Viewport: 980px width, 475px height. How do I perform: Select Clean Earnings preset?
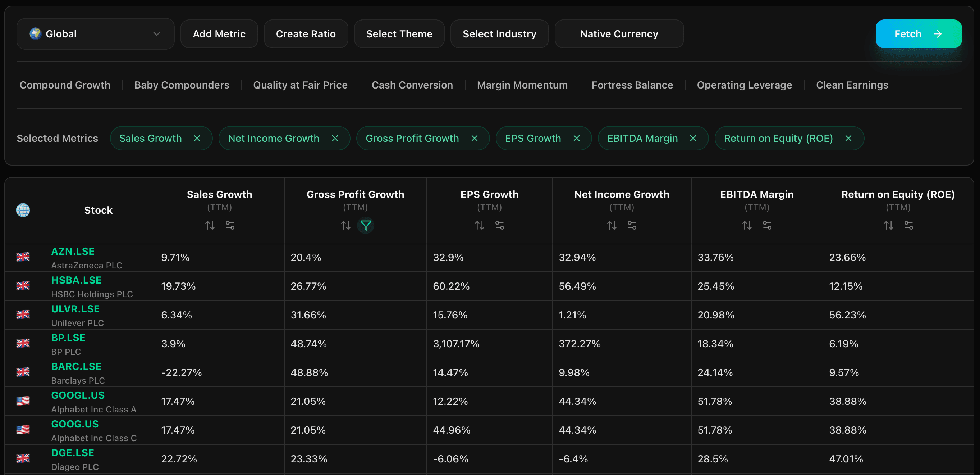[x=852, y=85]
